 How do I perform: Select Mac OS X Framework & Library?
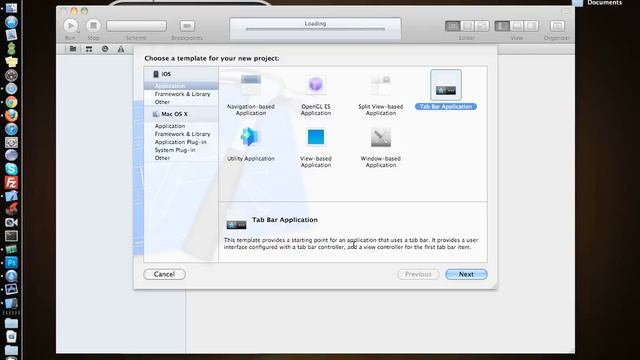(181, 134)
